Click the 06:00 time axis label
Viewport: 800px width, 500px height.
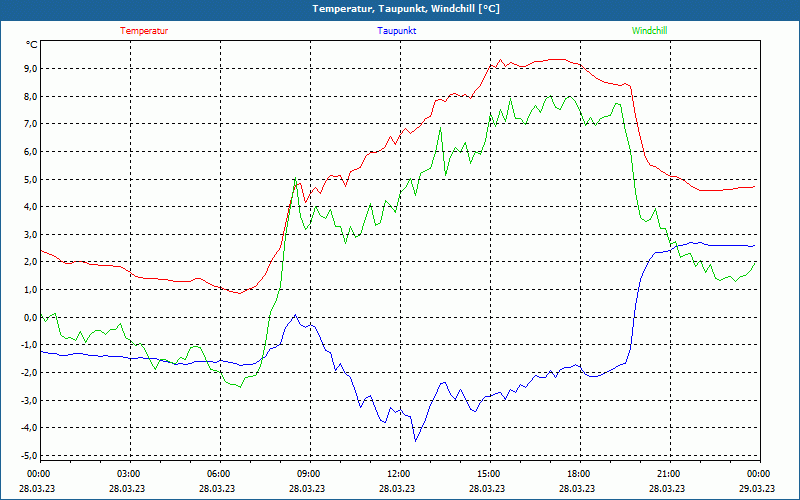(x=218, y=474)
